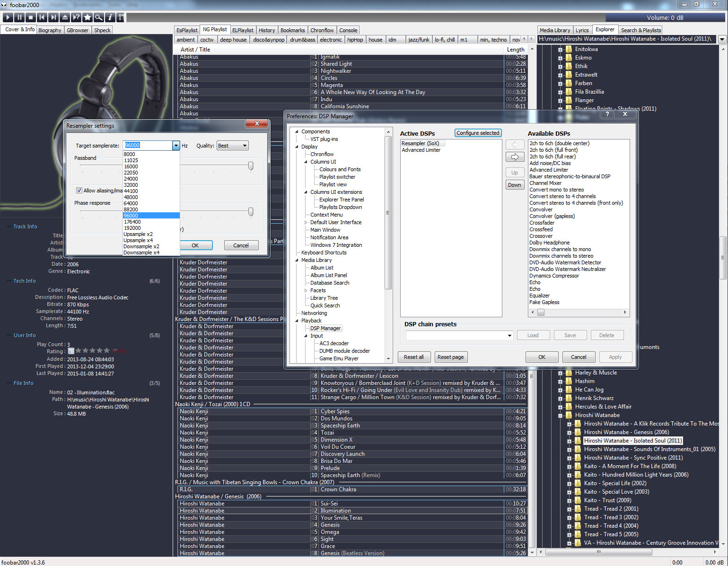Click the Eject/Open file toolbar icon
Viewport: 728px width, 566px height.
pyautogui.click(x=65, y=17)
